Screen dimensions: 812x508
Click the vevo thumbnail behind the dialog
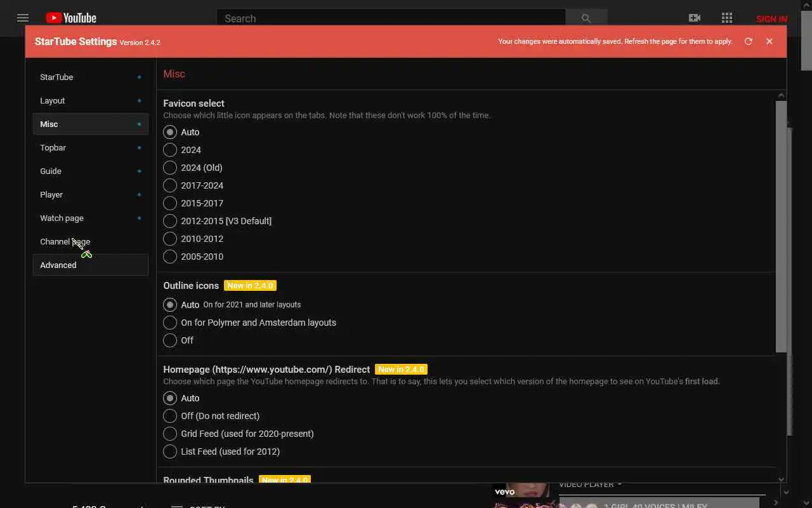[x=521, y=490]
